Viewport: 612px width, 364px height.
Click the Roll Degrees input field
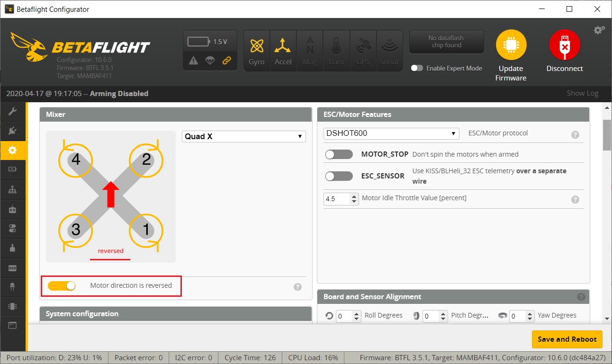pyautogui.click(x=345, y=316)
